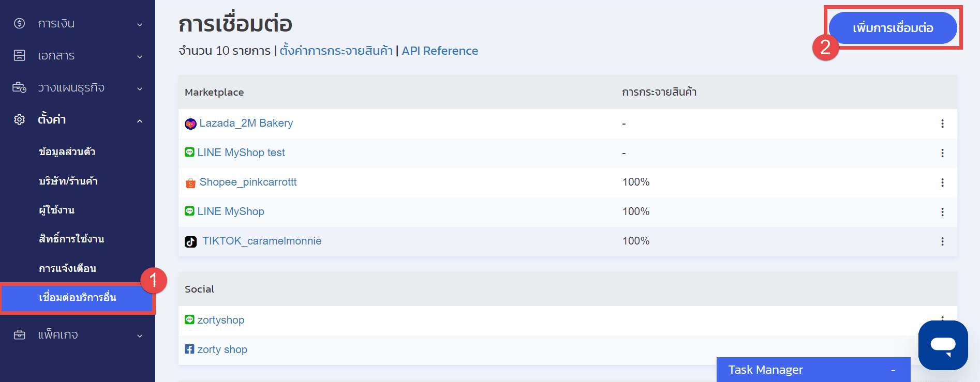Viewport: 980px width, 382px height.
Task: Open the Lazada_2M Bakery connection
Action: pos(246,123)
